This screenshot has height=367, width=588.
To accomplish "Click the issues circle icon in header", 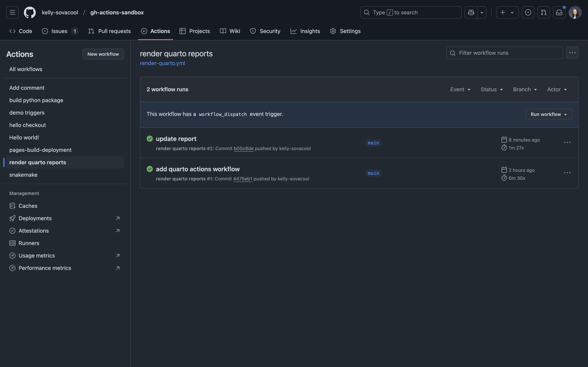I will pyautogui.click(x=528, y=12).
